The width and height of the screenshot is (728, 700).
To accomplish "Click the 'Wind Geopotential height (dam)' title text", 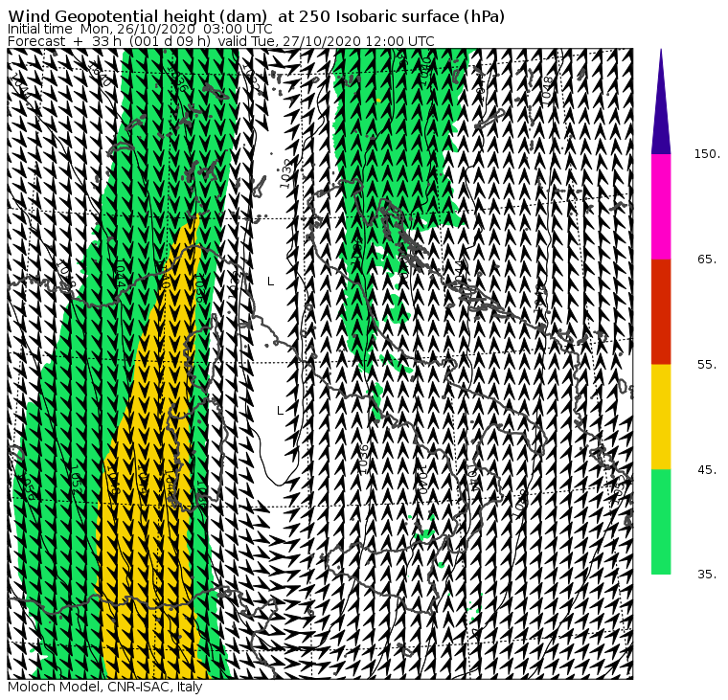I will pyautogui.click(x=138, y=16).
